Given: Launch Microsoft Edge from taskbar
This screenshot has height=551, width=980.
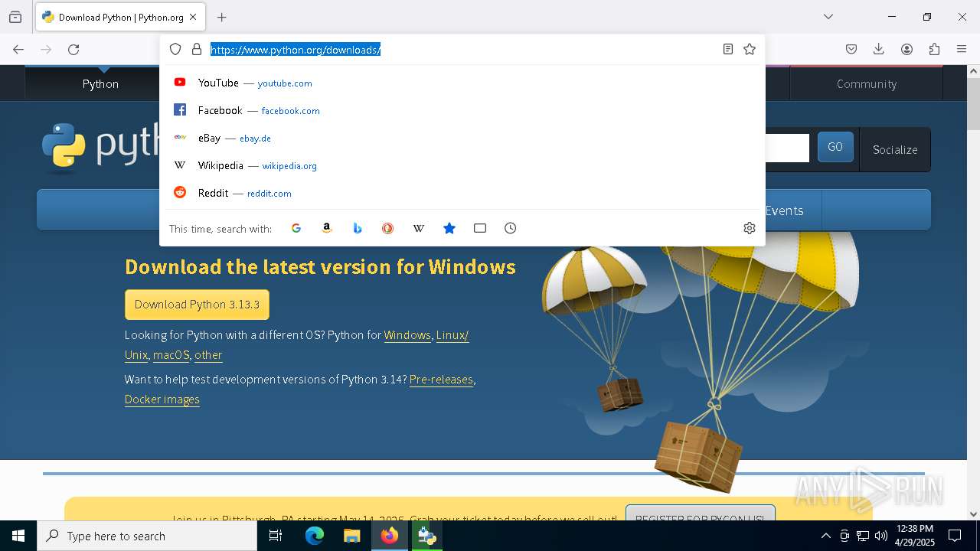Looking at the screenshot, I should point(315,536).
